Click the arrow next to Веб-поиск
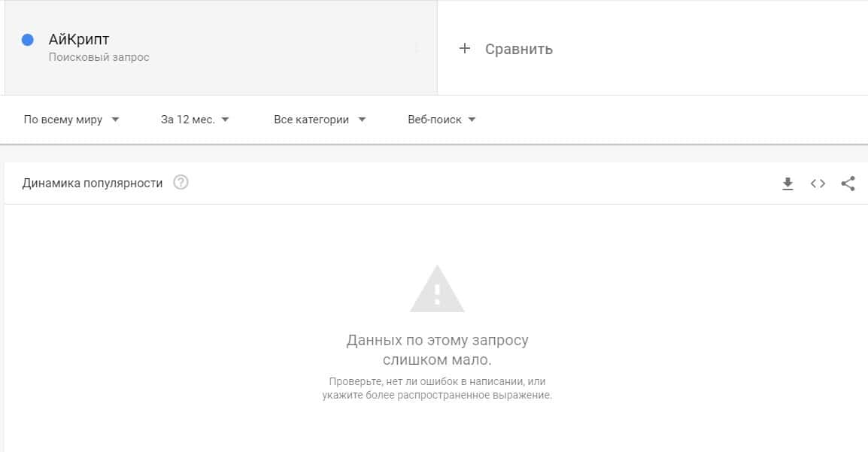The height and width of the screenshot is (452, 868). pyautogui.click(x=472, y=120)
